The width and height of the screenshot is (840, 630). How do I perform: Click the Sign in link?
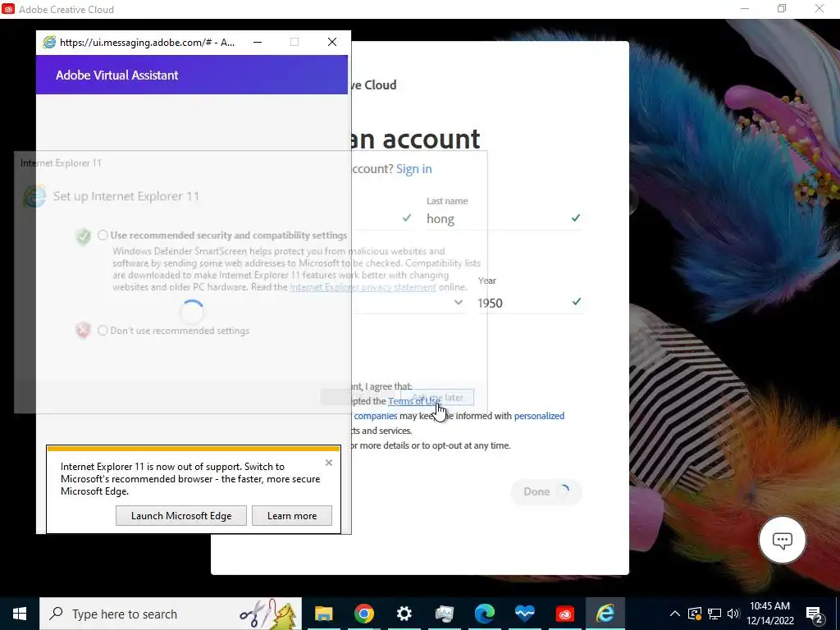[414, 169]
